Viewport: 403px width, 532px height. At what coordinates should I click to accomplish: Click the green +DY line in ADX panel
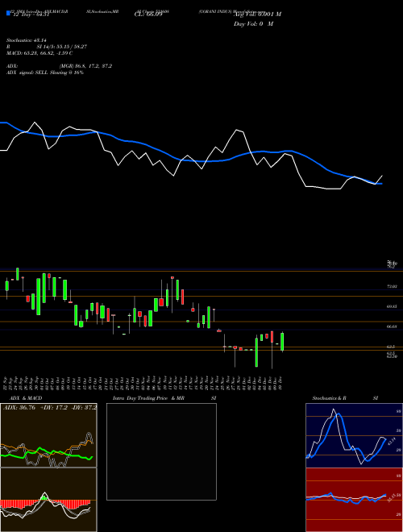coord(47,454)
